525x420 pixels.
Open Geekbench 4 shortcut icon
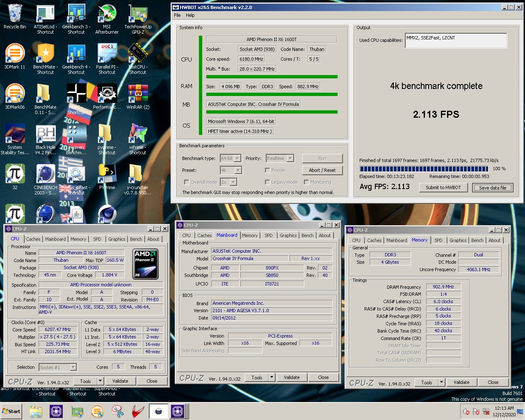coord(76,59)
